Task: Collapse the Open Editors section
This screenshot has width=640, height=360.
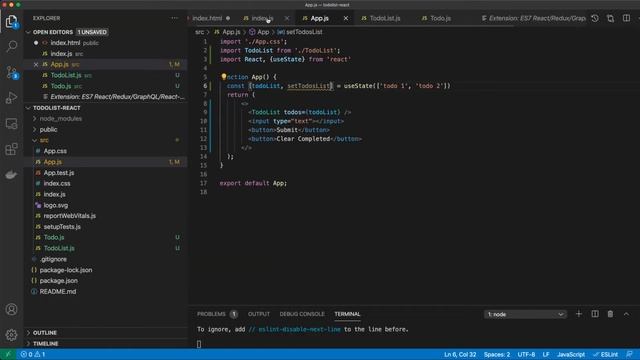Action: (29, 32)
